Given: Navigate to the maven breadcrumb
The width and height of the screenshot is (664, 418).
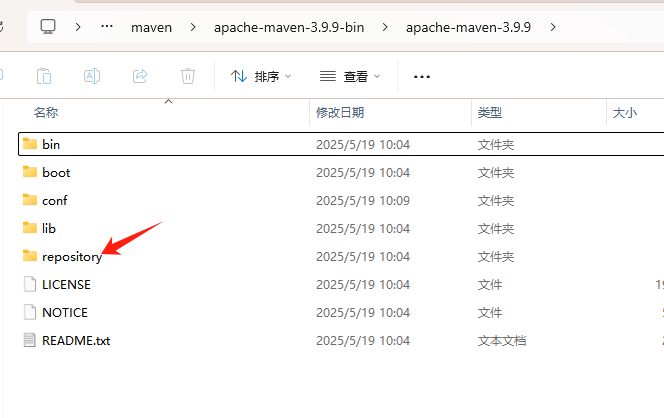Looking at the screenshot, I should point(151,28).
